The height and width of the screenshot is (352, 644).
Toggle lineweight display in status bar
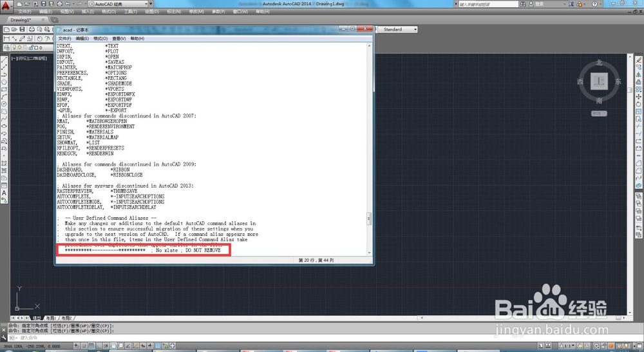pyautogui.click(x=150, y=346)
